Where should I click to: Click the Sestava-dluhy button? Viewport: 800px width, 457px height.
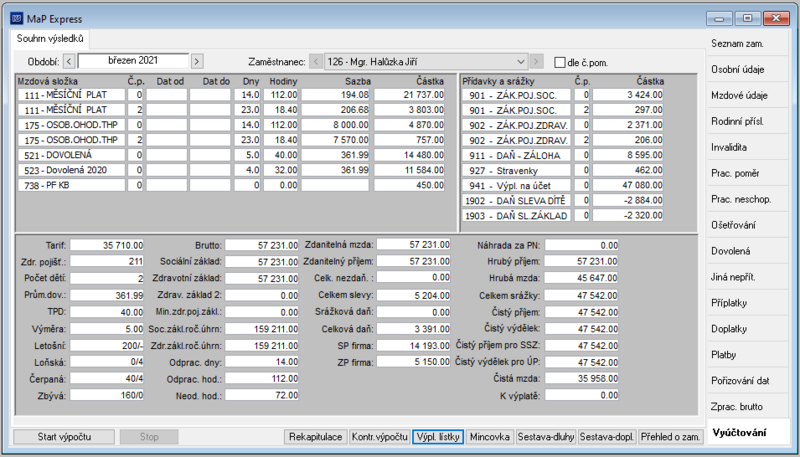[546, 437]
